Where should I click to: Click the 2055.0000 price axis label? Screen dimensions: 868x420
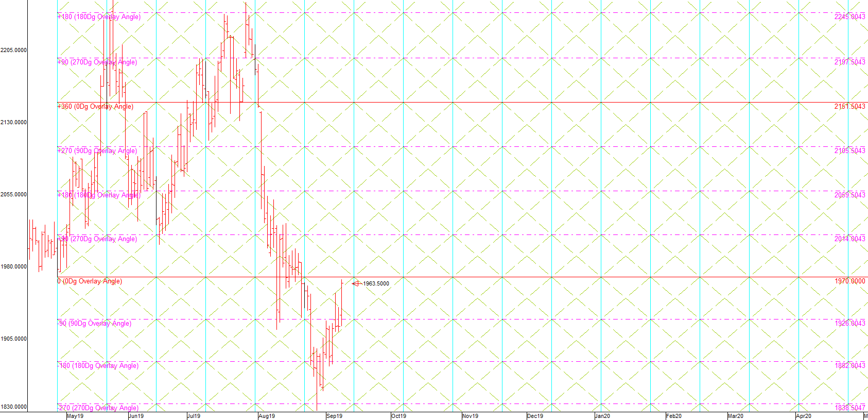point(14,195)
